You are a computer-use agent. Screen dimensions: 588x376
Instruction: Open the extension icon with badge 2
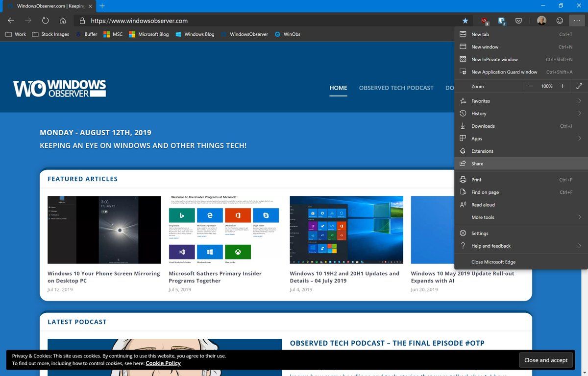[x=501, y=21]
